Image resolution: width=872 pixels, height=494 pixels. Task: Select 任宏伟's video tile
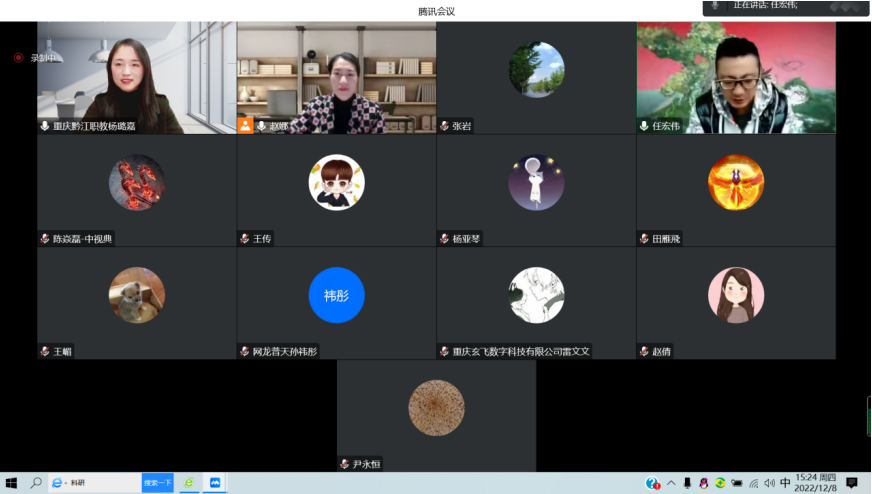tap(736, 78)
